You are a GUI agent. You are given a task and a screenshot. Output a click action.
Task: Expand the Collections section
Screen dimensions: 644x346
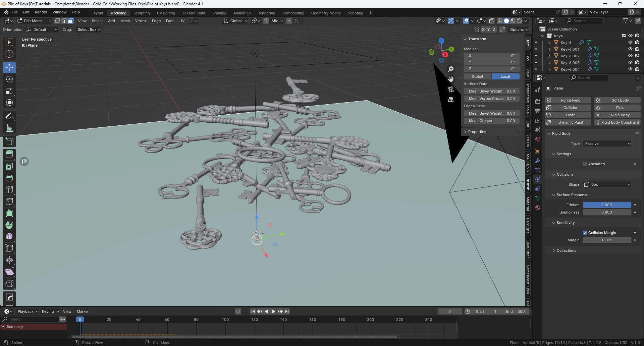tap(566, 250)
